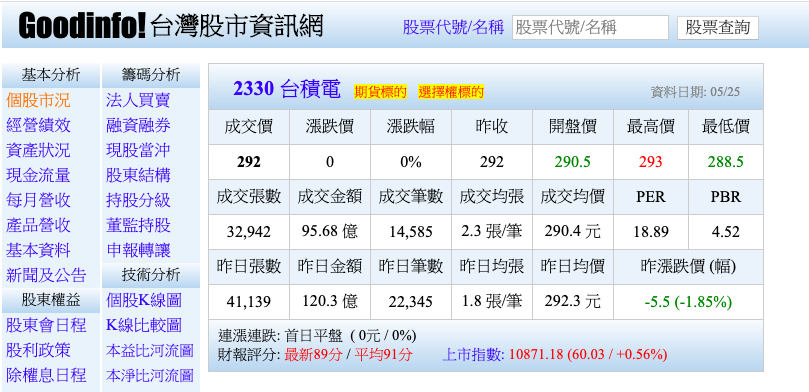Viewport: 809px width, 392px height.
Task: Open the 基本資料 link
Action: [38, 251]
